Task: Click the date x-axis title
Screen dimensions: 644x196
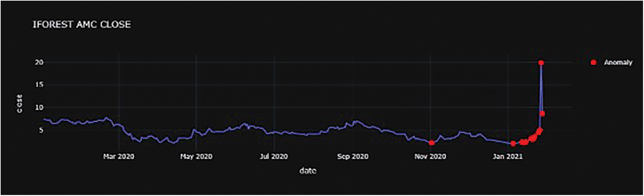Action: [308, 171]
